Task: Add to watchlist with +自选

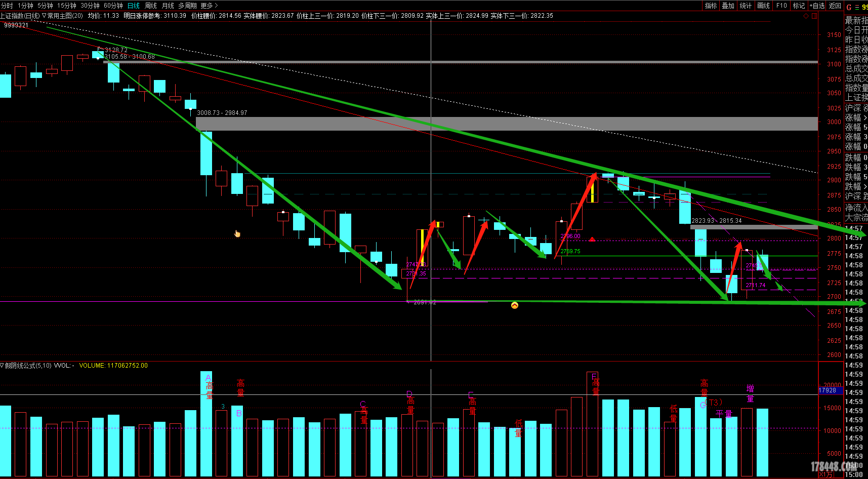Action: pos(817,6)
